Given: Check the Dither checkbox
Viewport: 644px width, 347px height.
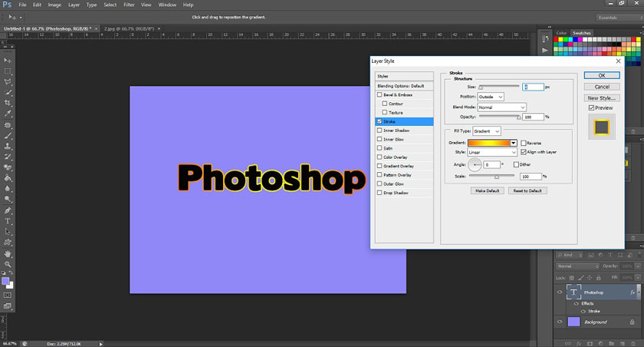Looking at the screenshot, I should [516, 164].
